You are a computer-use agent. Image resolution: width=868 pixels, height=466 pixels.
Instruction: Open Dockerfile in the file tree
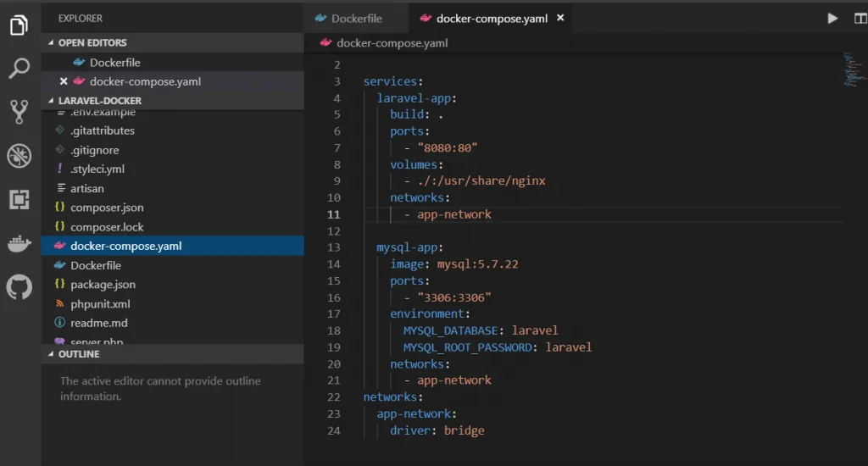[x=173, y=265]
